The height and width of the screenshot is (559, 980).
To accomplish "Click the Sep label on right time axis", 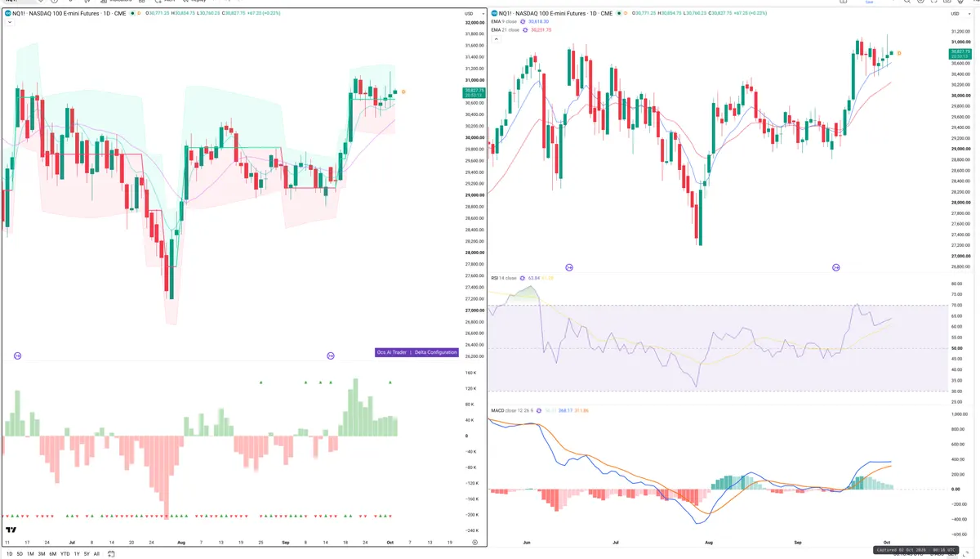I will pos(798,542).
